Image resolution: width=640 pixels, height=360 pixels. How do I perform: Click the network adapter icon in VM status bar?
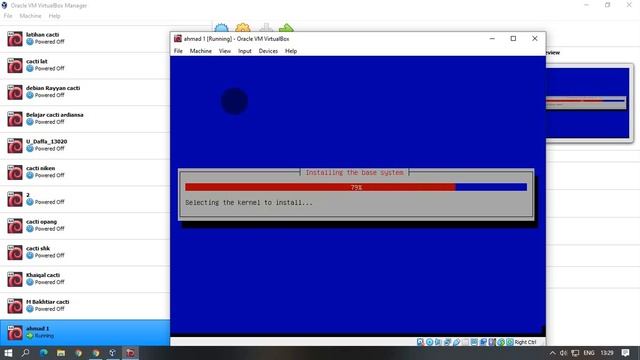[447, 342]
